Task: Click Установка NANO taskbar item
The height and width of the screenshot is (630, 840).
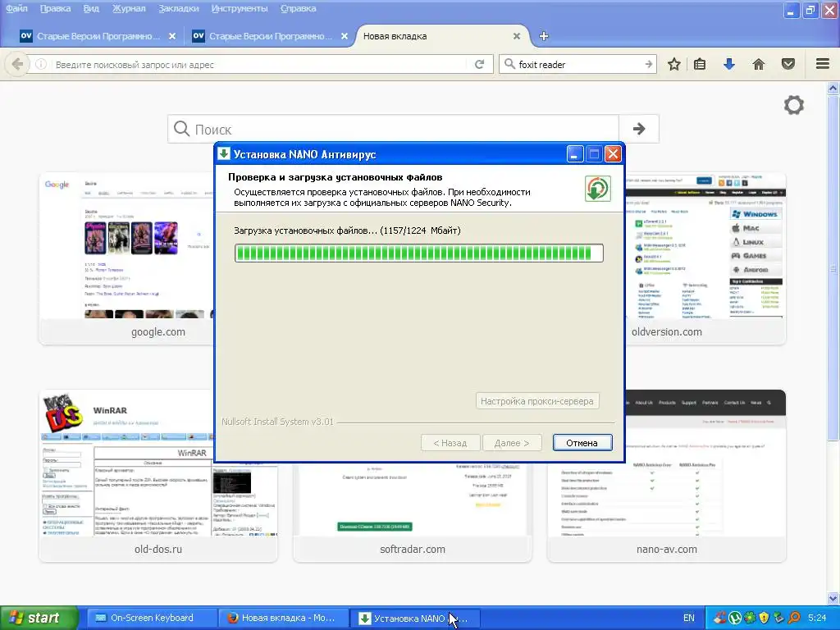Action: pyautogui.click(x=415, y=618)
